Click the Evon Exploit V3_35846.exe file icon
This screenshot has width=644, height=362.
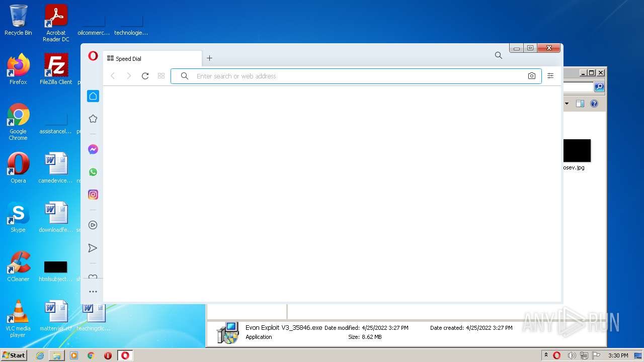227,332
